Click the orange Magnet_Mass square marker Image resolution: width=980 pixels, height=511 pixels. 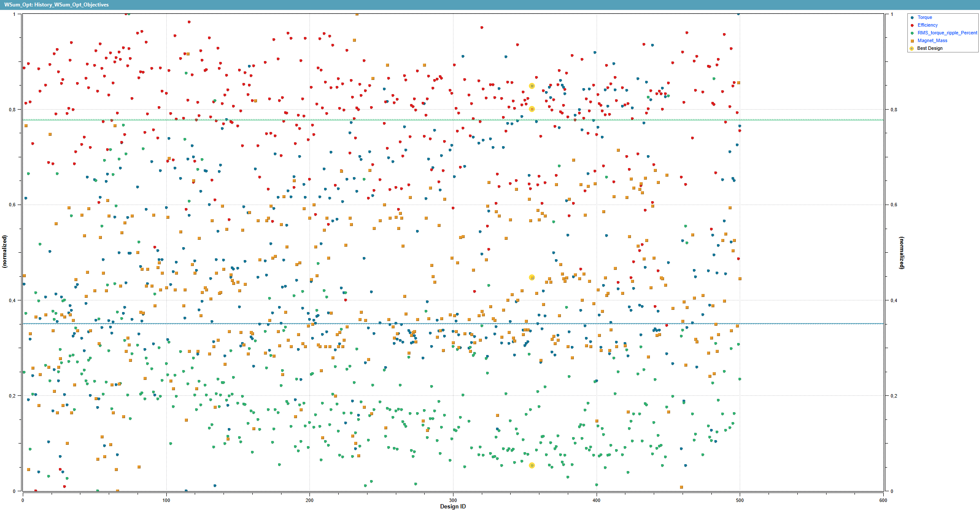[x=912, y=41]
